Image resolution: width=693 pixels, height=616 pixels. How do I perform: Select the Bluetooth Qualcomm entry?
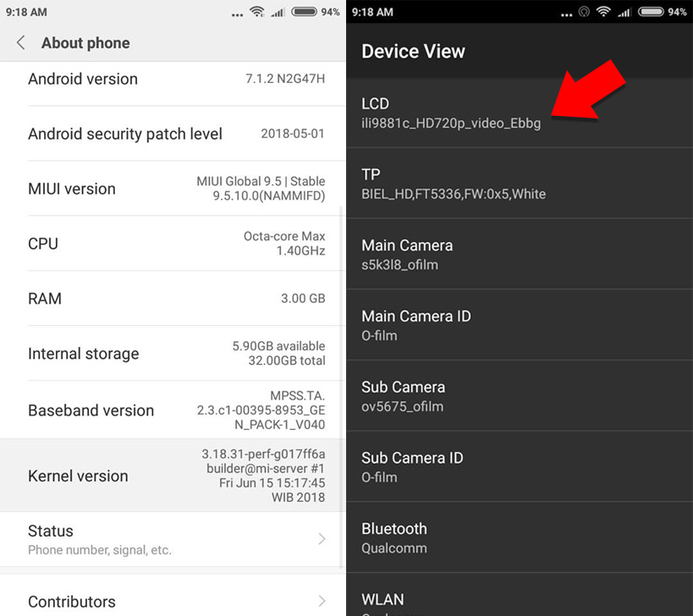[520, 538]
